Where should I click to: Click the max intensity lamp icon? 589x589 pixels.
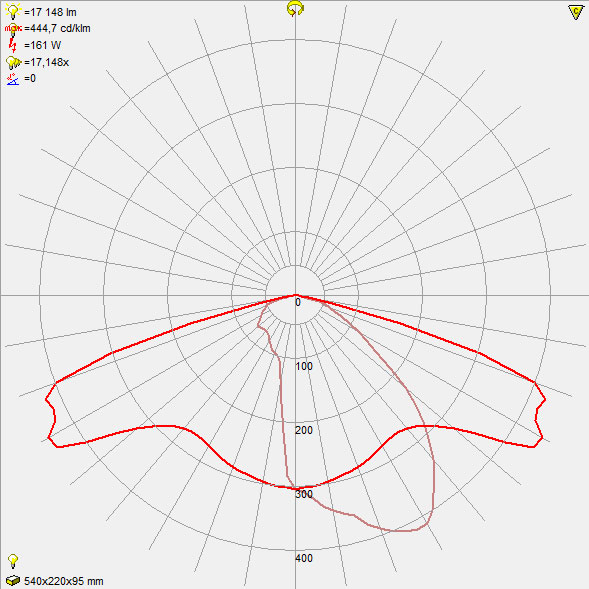13,29
